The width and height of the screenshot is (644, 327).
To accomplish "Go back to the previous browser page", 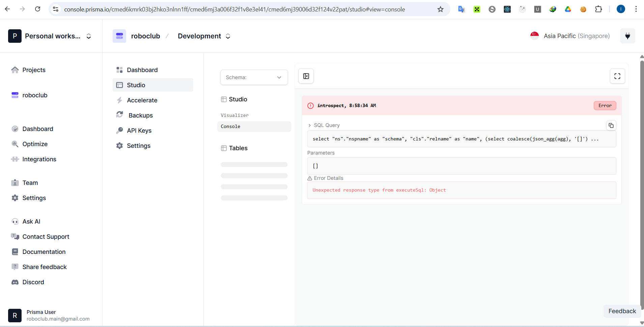I will (x=7, y=9).
